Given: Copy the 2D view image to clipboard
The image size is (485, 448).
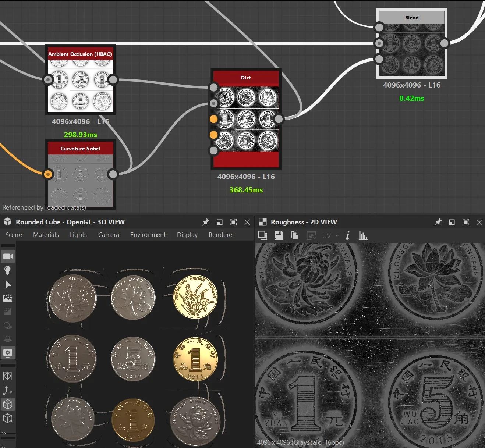Looking at the screenshot, I should pyautogui.click(x=294, y=235).
